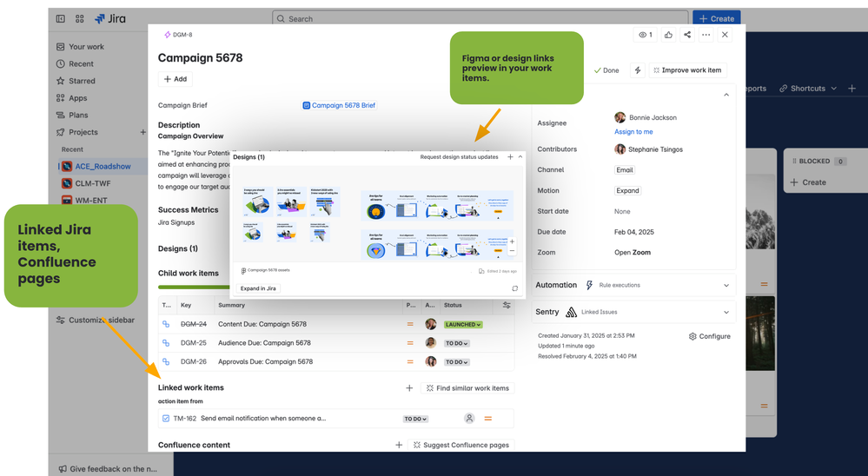Image resolution: width=868 pixels, height=476 pixels.
Task: Click the thumbs-up vote icon
Action: 668,35
